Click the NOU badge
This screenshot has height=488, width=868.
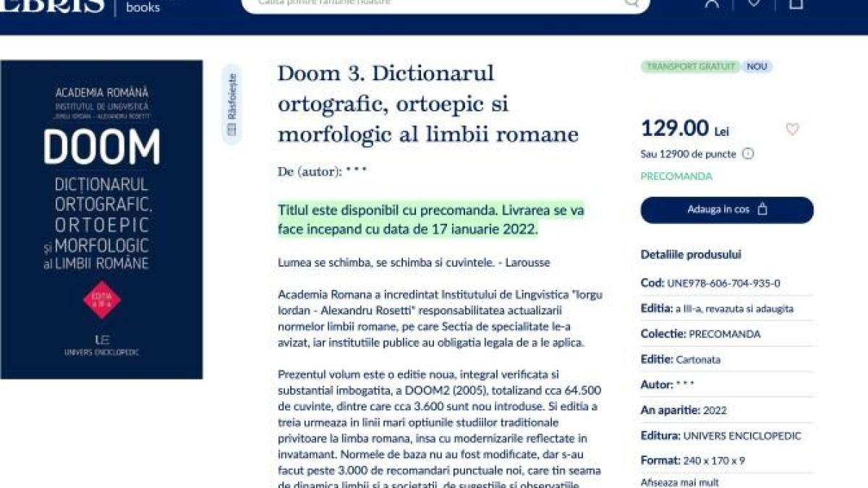tap(757, 67)
